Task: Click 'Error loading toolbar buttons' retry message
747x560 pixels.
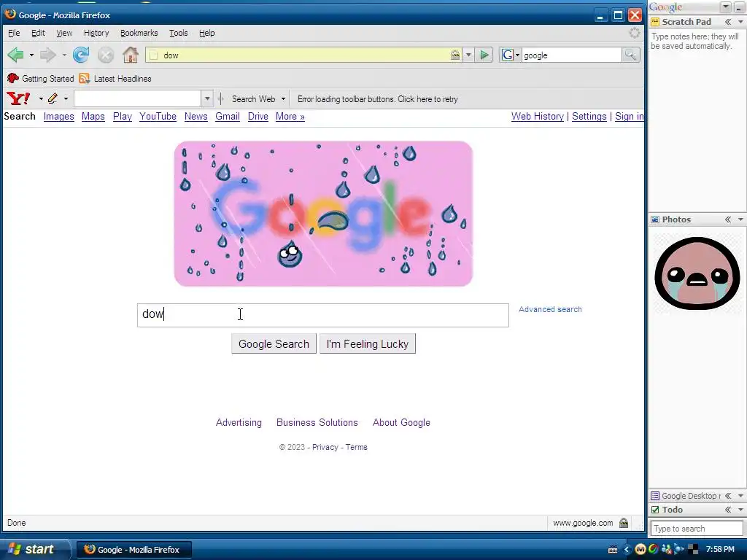Action: (x=378, y=99)
